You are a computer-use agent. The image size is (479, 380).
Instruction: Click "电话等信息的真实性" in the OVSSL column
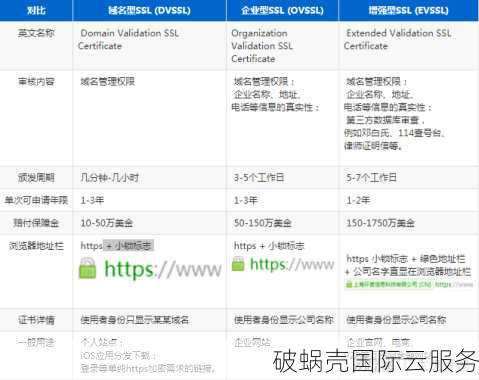(x=272, y=107)
